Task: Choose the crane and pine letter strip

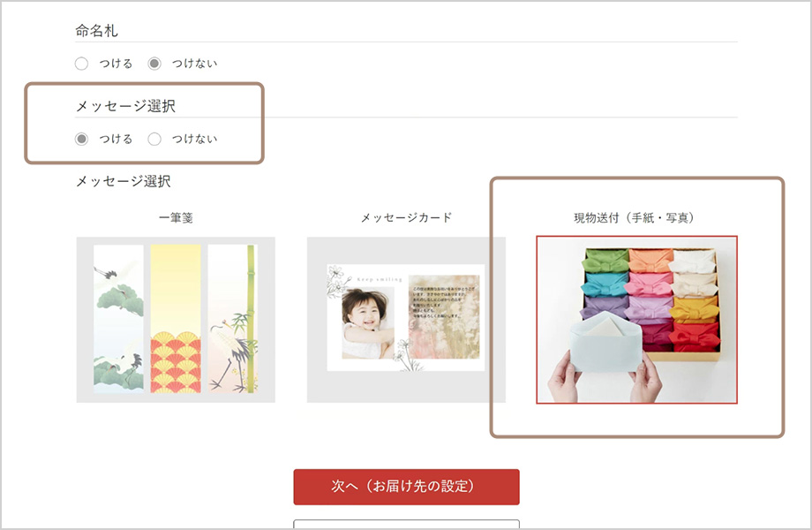Action: [118, 319]
